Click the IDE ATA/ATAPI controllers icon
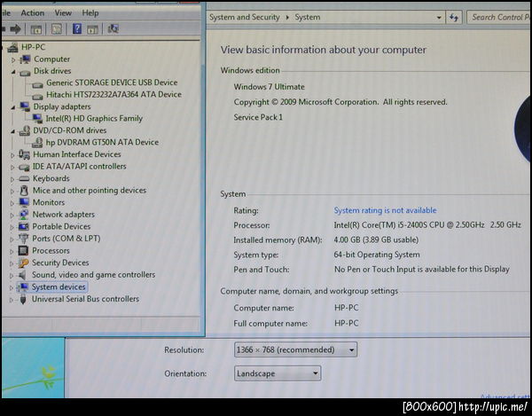 [x=24, y=167]
